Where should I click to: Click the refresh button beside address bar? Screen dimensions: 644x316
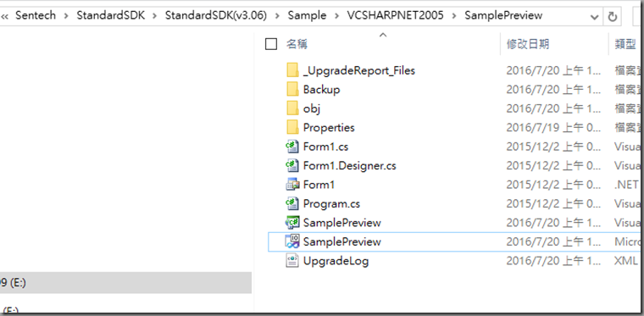tap(613, 16)
